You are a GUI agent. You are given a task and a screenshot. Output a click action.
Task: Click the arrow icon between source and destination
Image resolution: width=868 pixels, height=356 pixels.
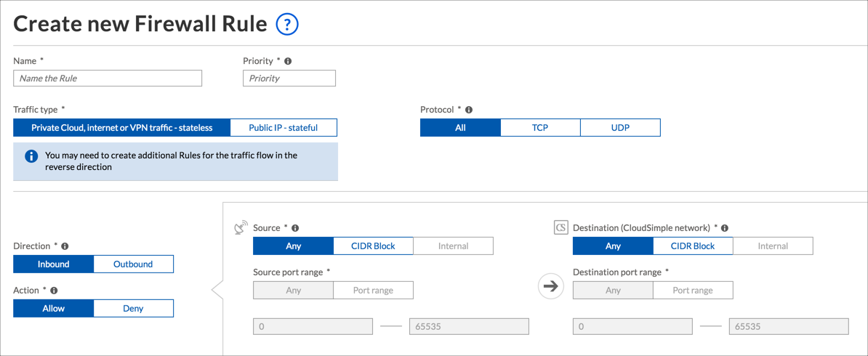pyautogui.click(x=551, y=286)
